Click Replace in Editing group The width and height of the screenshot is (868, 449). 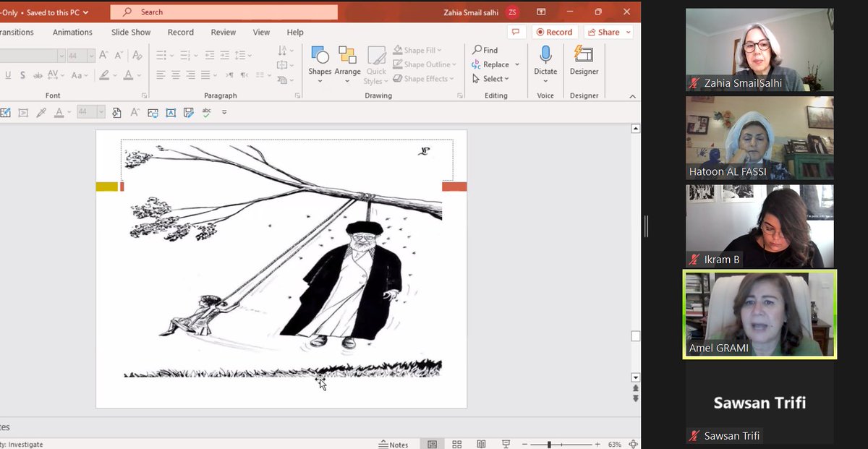[x=495, y=64]
